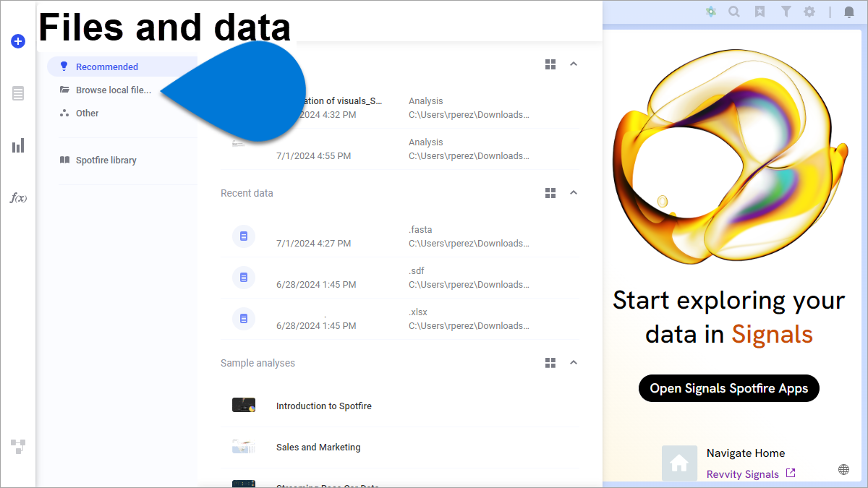The width and height of the screenshot is (868, 488).
Task: Click the notifications bell icon
Action: point(848,12)
